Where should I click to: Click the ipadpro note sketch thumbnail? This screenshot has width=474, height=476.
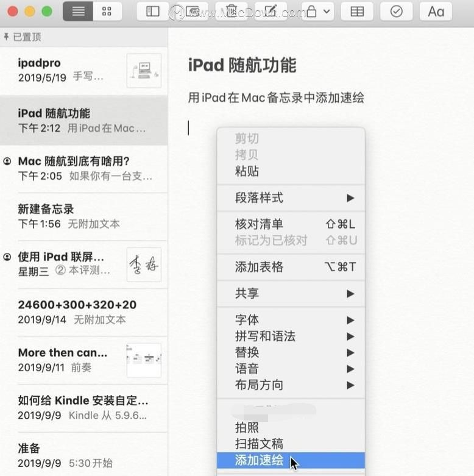coord(144,71)
